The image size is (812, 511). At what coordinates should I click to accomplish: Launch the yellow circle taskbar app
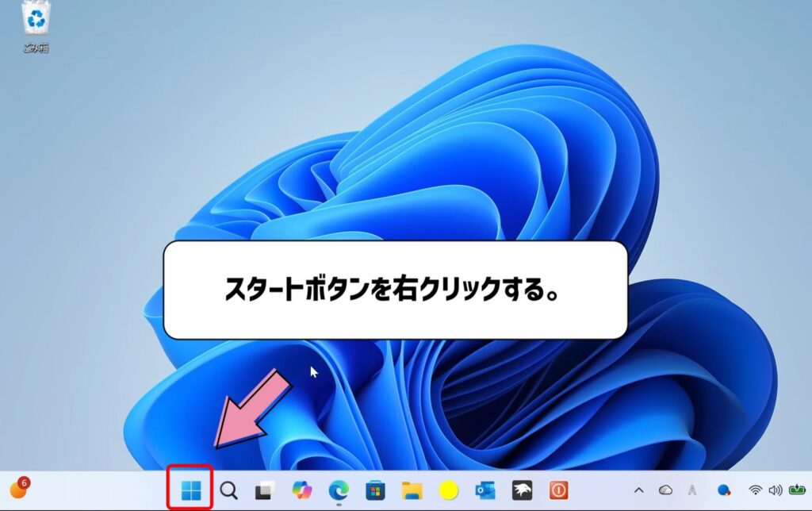pos(450,490)
